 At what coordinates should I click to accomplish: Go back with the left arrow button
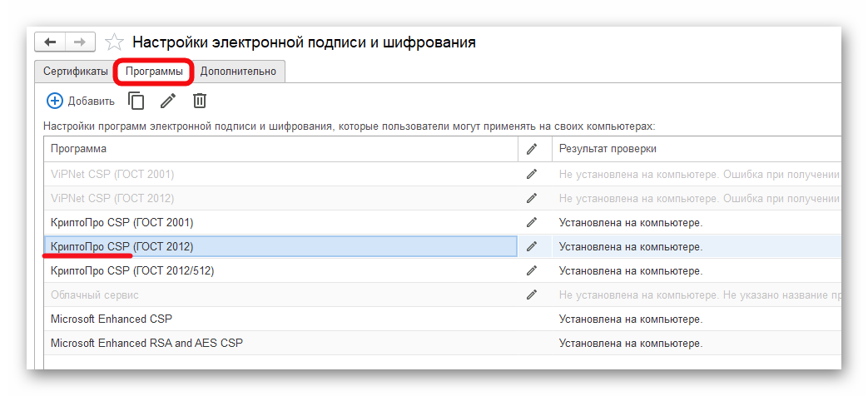(x=50, y=42)
